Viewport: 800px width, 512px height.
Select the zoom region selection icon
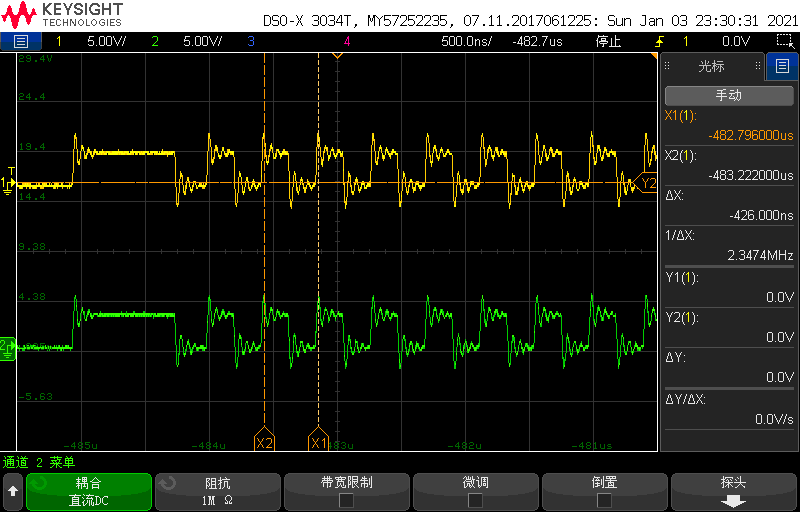point(784,41)
